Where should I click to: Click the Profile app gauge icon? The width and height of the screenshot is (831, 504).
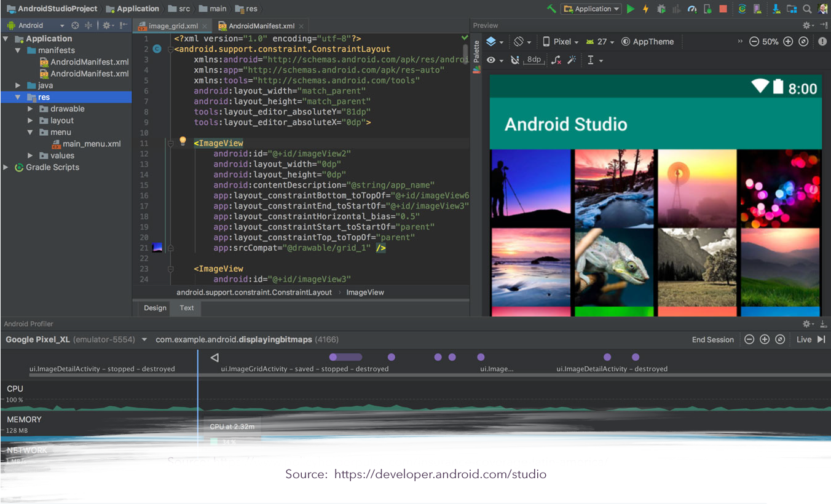(693, 9)
